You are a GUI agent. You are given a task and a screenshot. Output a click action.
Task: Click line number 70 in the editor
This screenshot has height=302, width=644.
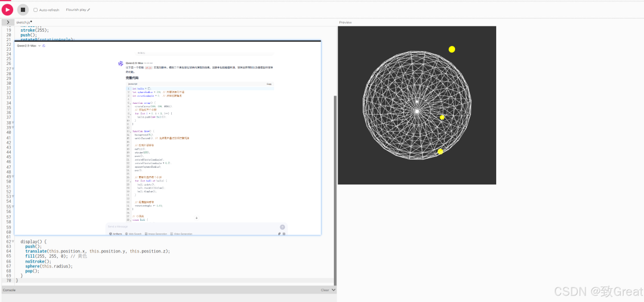[x=8, y=281]
